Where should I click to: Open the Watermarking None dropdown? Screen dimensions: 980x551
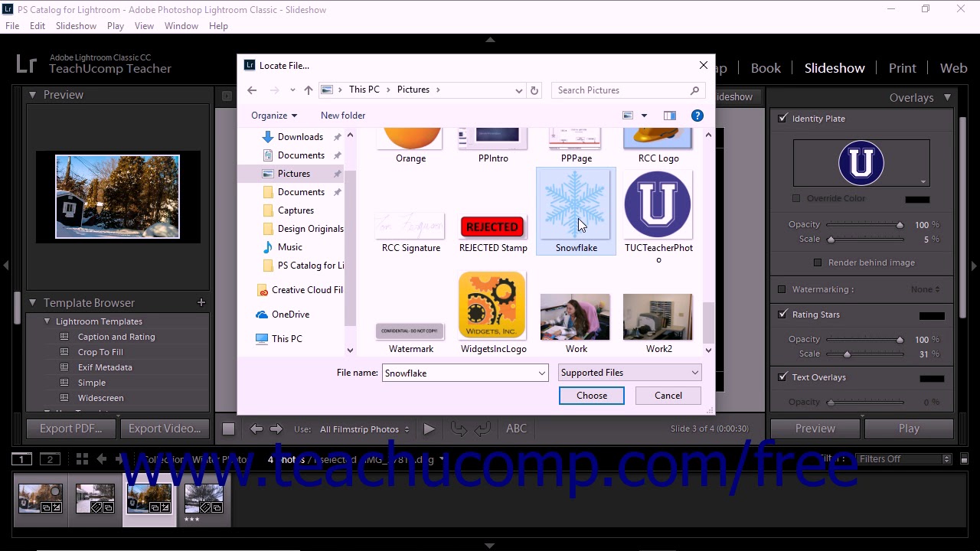pyautogui.click(x=926, y=289)
